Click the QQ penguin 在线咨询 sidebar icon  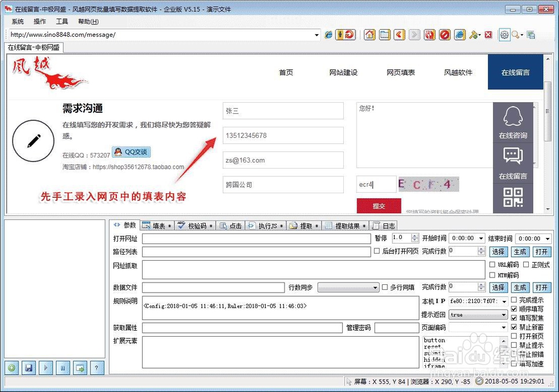point(513,122)
